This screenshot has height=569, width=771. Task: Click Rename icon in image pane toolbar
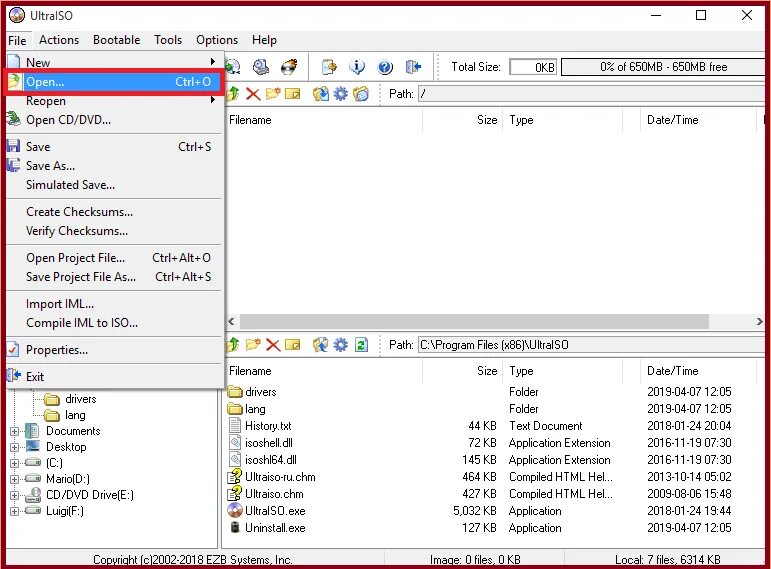pyautogui.click(x=293, y=94)
